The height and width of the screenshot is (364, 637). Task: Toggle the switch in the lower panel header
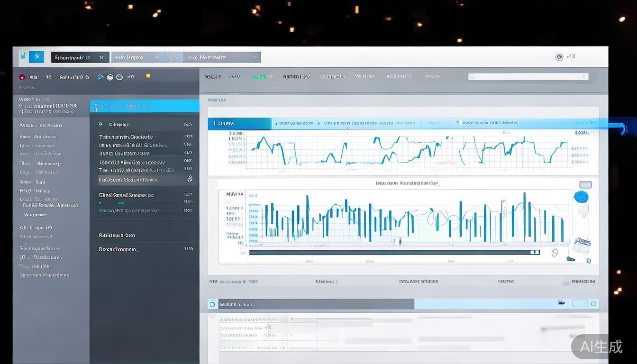[x=579, y=303]
